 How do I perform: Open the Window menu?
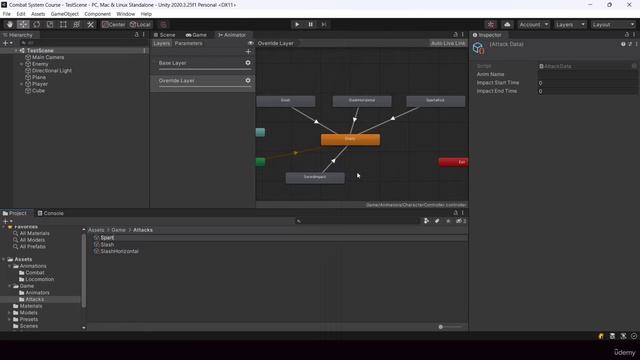coord(125,14)
